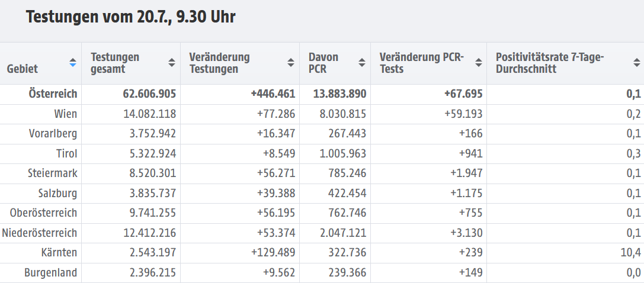This screenshot has height=283, width=644.
Task: Toggle sort icon on Veränderung Testungen
Action: (291, 63)
